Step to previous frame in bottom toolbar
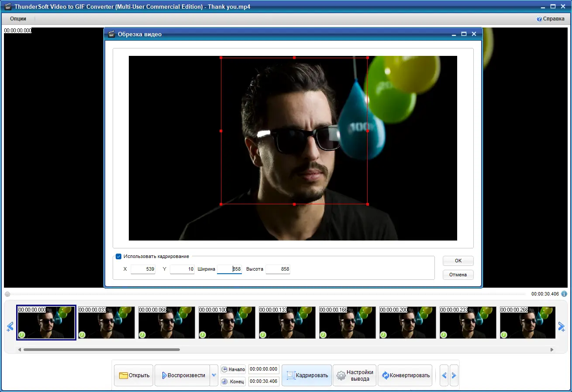572x392 pixels. pyautogui.click(x=444, y=375)
